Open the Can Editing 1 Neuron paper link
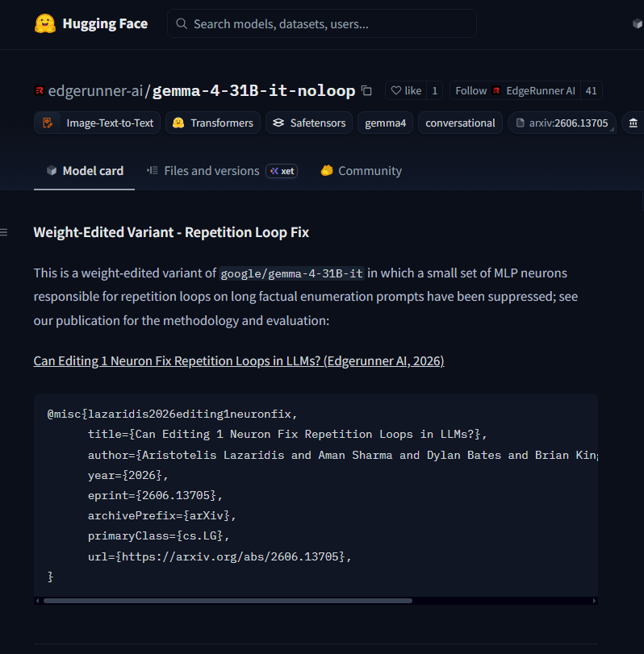 239,360
